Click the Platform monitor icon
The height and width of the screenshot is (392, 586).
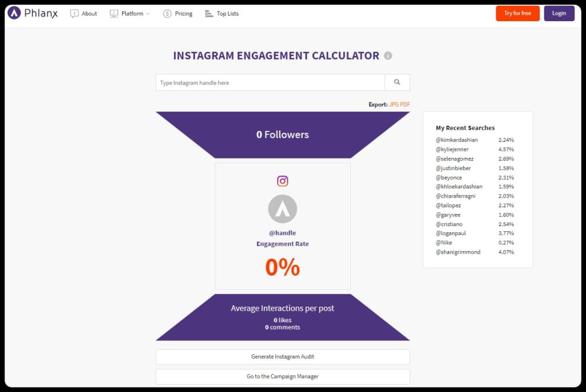[114, 14]
